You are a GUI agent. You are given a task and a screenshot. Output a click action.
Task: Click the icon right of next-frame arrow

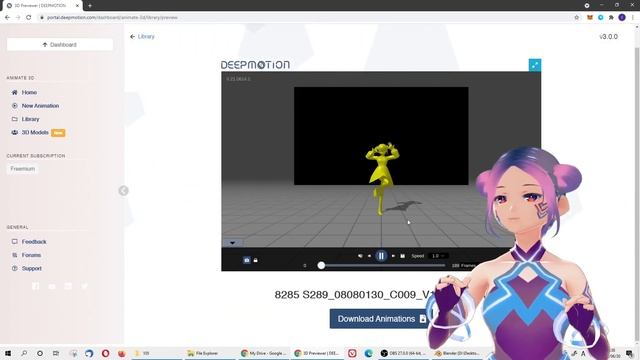coord(402,256)
